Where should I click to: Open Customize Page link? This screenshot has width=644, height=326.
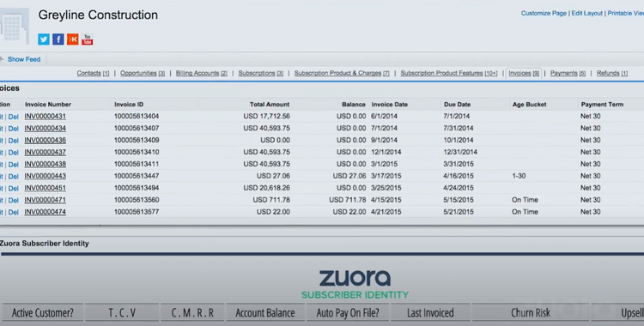coord(544,13)
